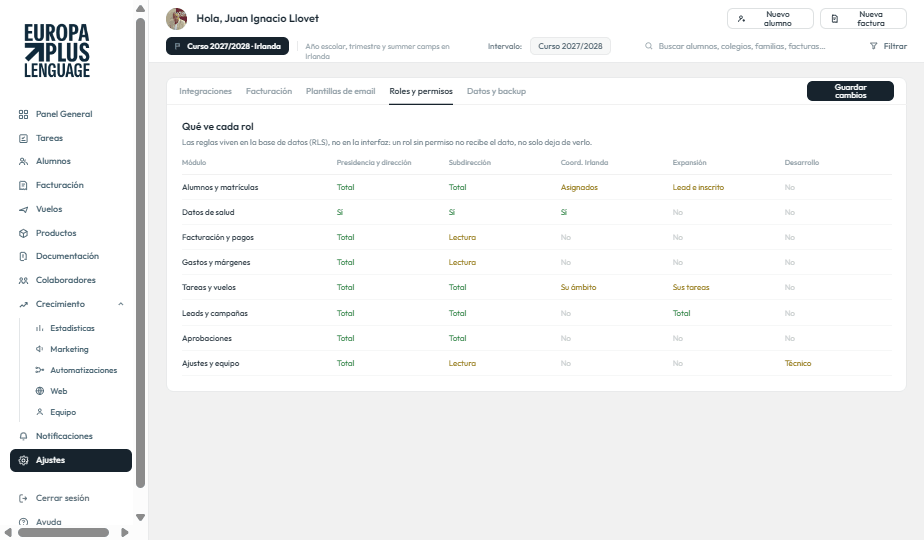The height and width of the screenshot is (540, 924).
Task: Open Ajustes in the sidebar
Action: (x=71, y=460)
